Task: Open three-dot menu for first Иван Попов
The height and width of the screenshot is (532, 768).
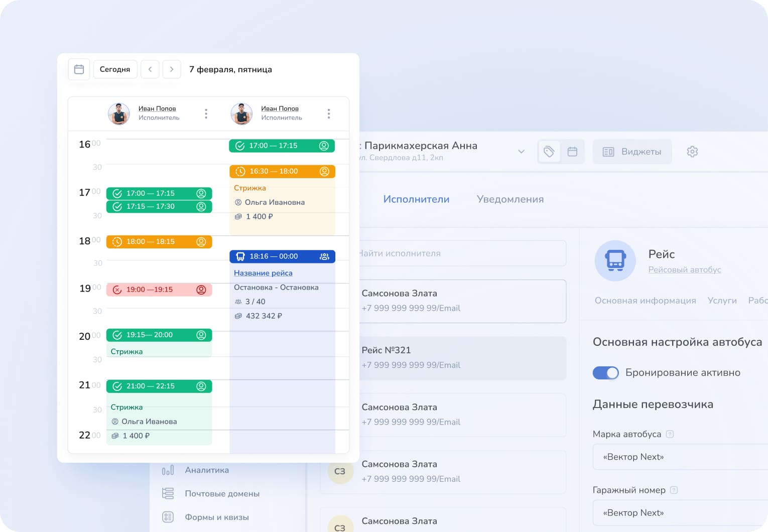Action: click(206, 114)
